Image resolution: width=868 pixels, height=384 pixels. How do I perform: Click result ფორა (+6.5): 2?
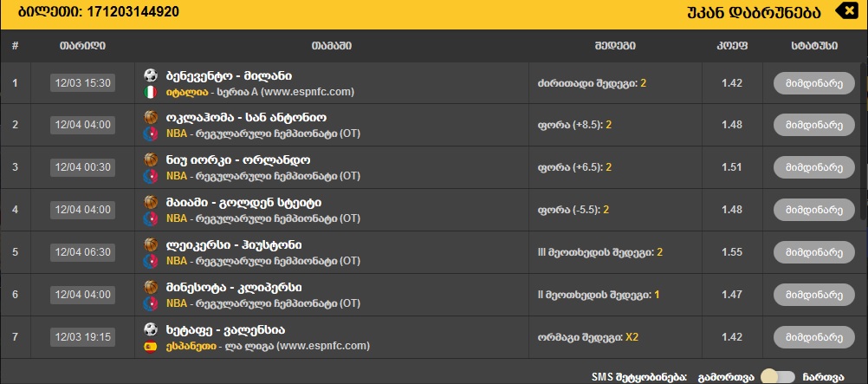tap(574, 167)
